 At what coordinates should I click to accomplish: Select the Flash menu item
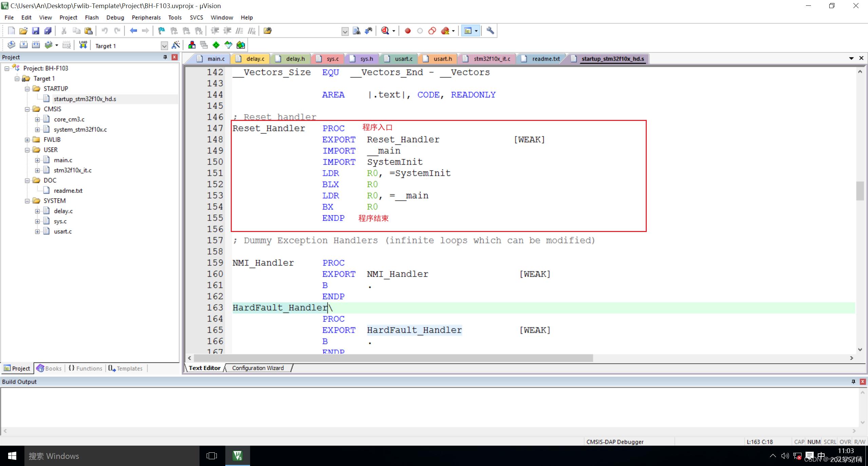(x=91, y=17)
